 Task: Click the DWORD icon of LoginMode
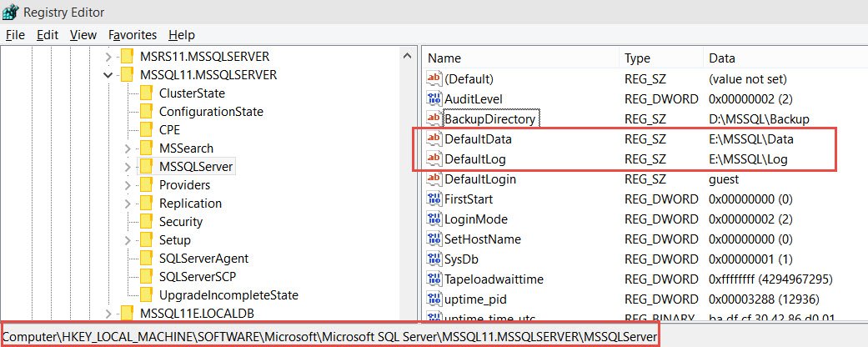click(434, 219)
